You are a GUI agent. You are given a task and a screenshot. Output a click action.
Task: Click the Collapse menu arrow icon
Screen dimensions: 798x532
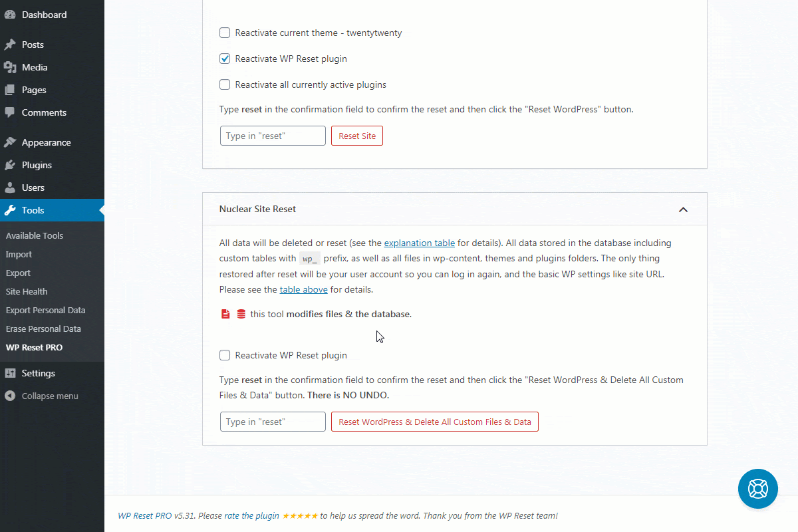click(10, 396)
